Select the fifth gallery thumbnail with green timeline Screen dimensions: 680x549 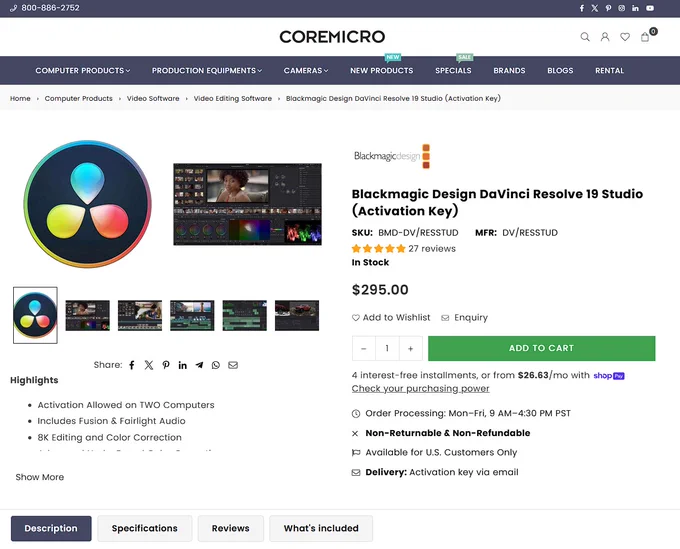pyautogui.click(x=245, y=315)
